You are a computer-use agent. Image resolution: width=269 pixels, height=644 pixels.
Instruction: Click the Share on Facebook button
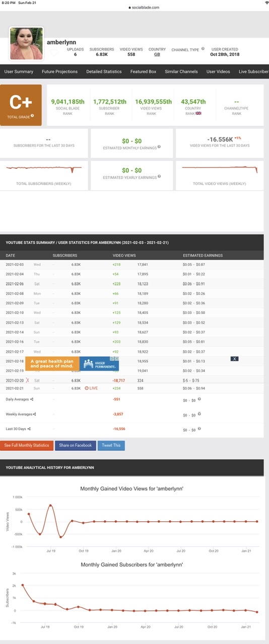pyautogui.click(x=76, y=445)
